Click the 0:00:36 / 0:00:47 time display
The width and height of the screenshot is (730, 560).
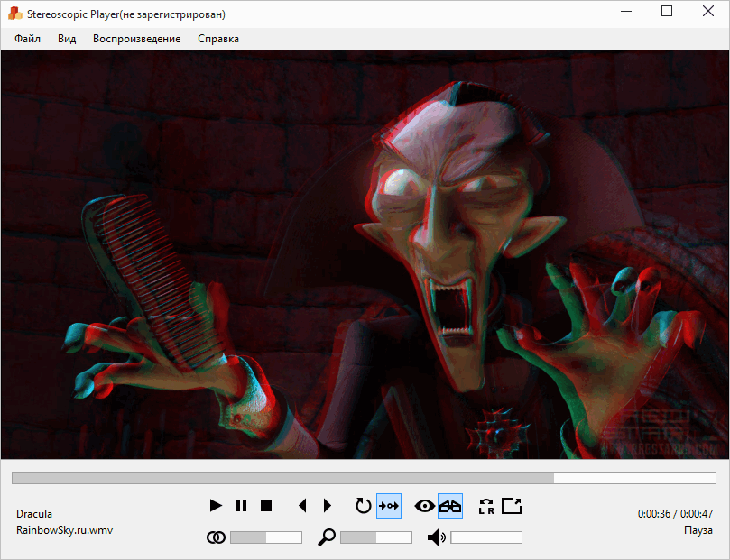point(675,514)
